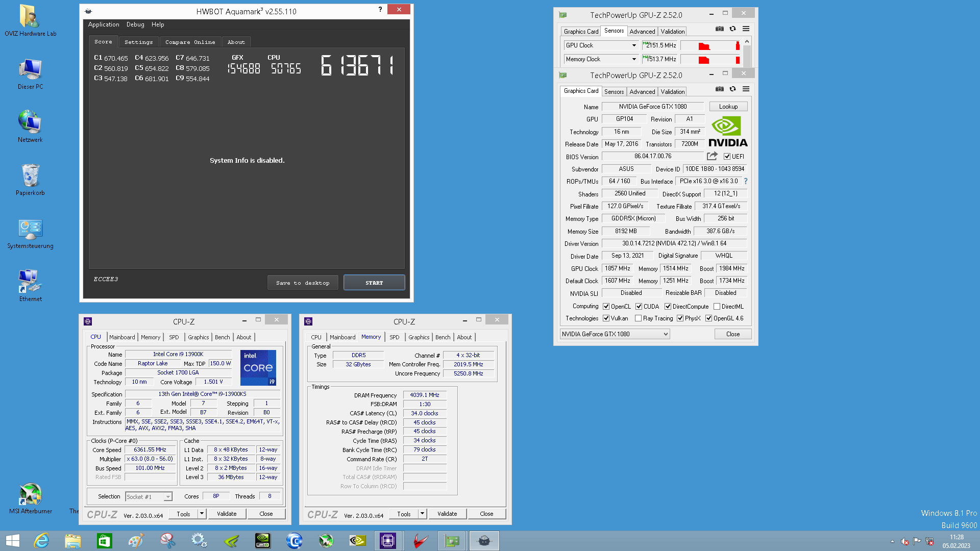Image resolution: width=980 pixels, height=551 pixels.
Task: Click the GPU Clock sensor history graph
Action: [x=710, y=45]
